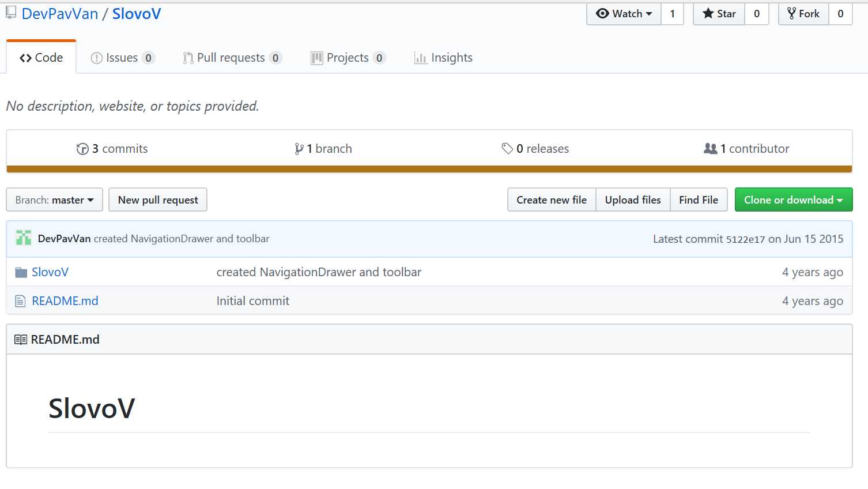Open the DevPavVan owner profile link
Viewport: 868px width, 489px height.
pyautogui.click(x=60, y=14)
